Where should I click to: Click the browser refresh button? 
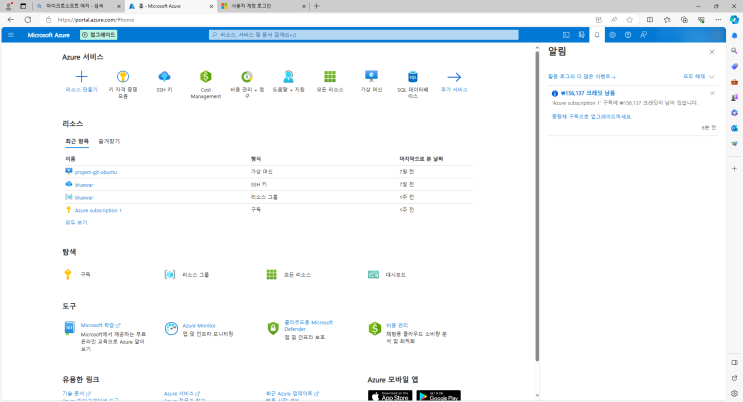coord(28,19)
